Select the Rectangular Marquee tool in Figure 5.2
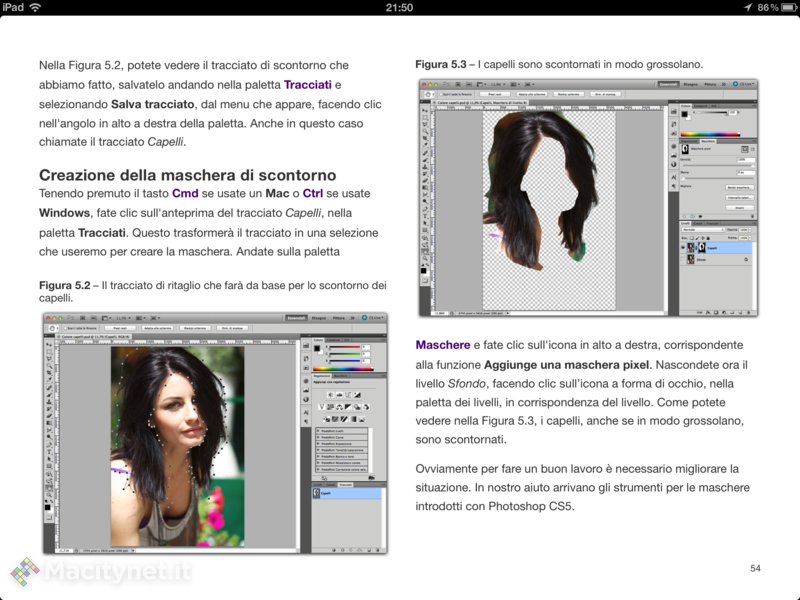The image size is (800, 600). 49,352
